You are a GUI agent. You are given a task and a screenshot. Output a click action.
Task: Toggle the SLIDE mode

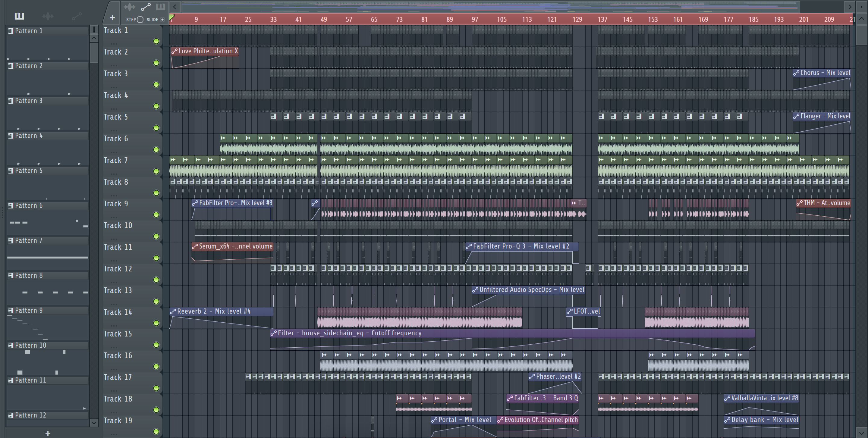pyautogui.click(x=162, y=20)
